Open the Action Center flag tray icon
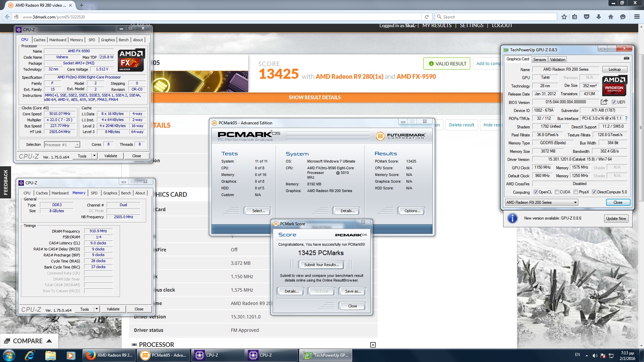Image resolution: width=644 pixels, height=362 pixels. pos(603,356)
